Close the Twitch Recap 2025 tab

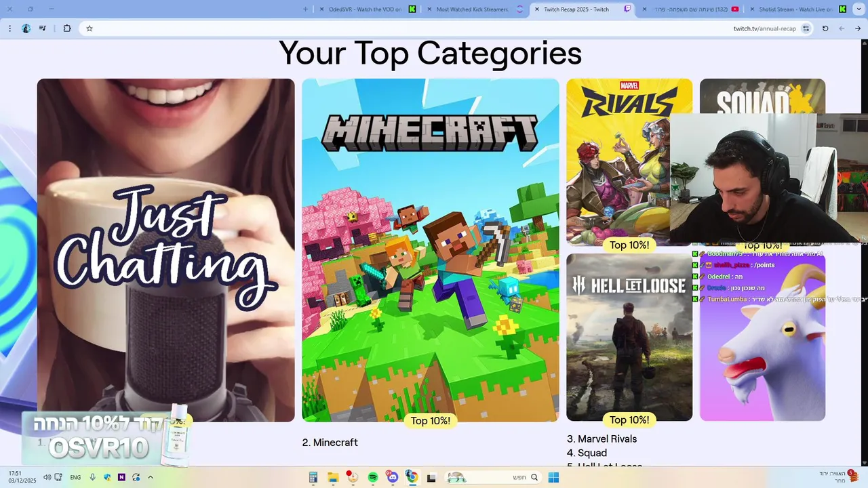pos(537,9)
